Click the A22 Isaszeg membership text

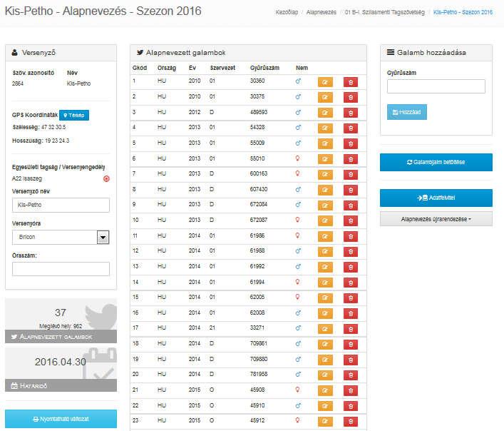tap(26, 178)
